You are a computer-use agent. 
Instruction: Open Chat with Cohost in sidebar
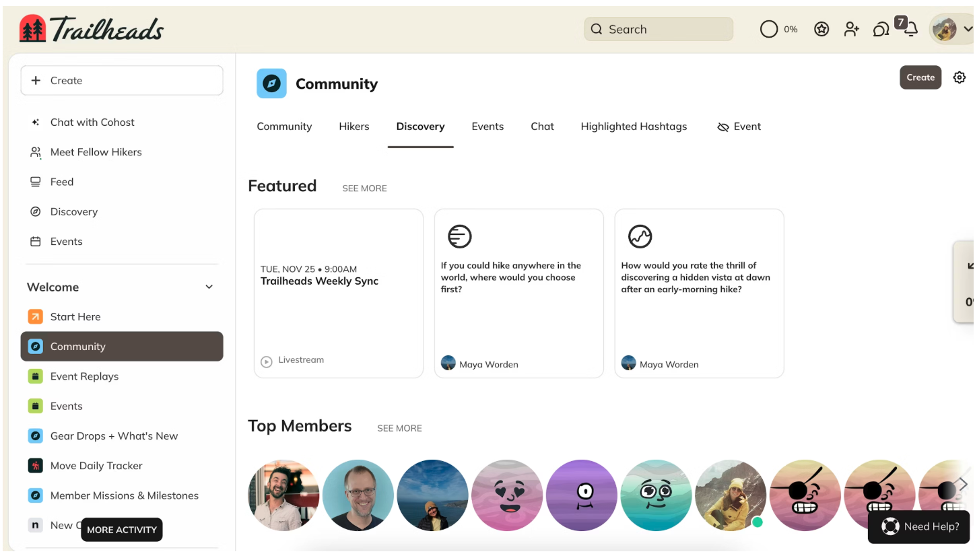click(122, 122)
